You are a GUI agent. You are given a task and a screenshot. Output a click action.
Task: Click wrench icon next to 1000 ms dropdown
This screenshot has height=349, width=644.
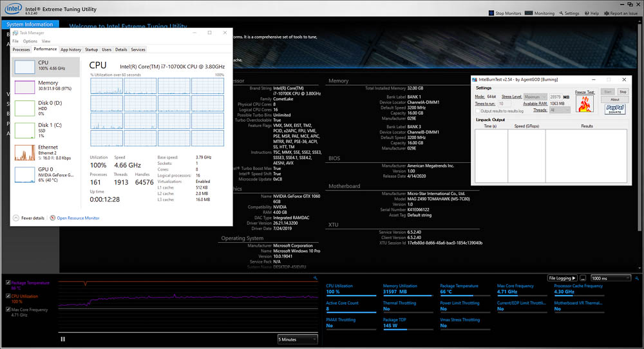click(x=637, y=278)
